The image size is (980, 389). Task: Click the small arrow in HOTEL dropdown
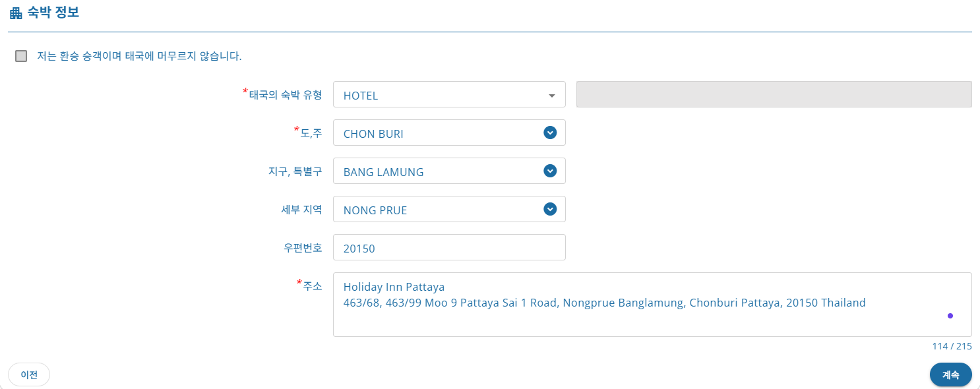click(551, 96)
